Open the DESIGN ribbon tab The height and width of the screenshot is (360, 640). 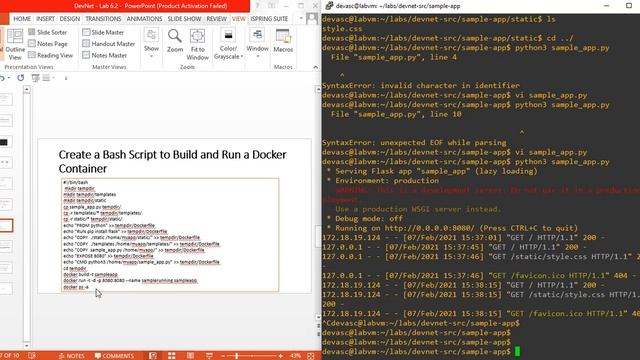click(x=70, y=19)
